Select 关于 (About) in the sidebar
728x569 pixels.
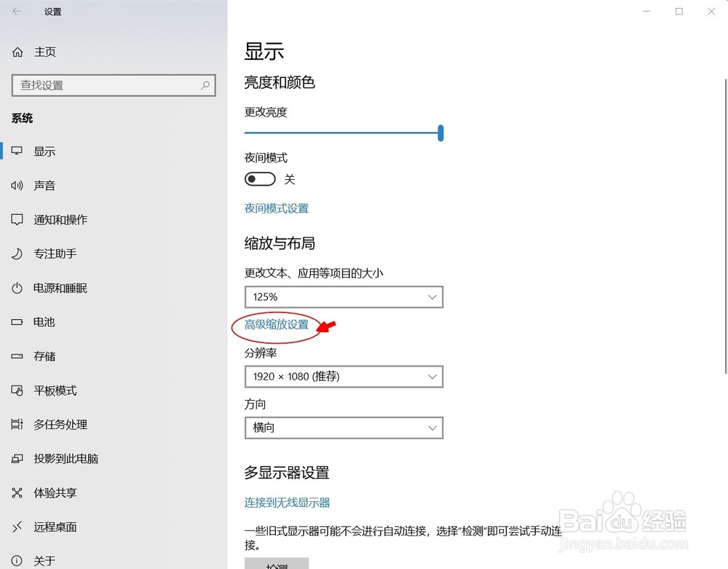(x=44, y=560)
